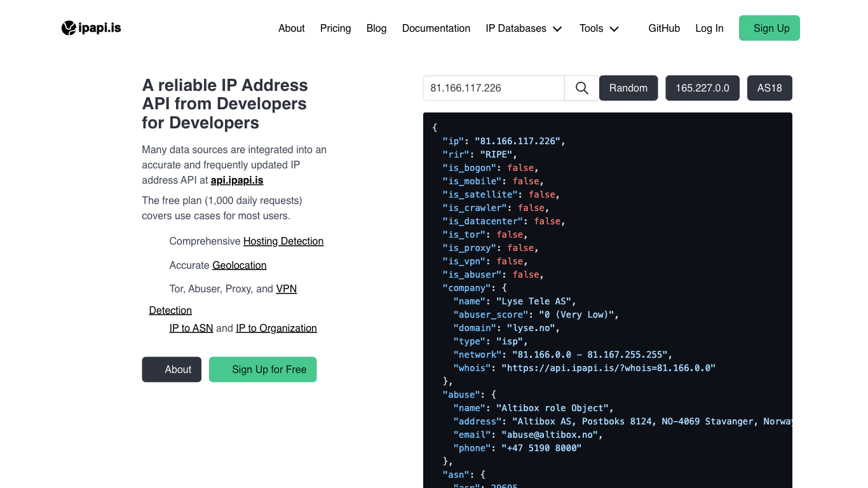868x488 pixels.
Task: Click the "is_vpn": false line
Action: coord(485,261)
